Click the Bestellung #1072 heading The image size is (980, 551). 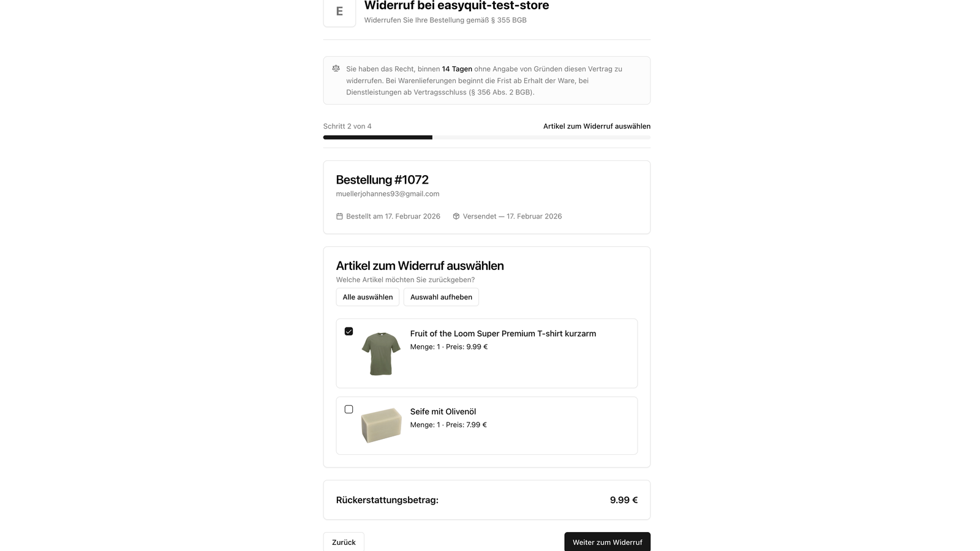click(382, 180)
